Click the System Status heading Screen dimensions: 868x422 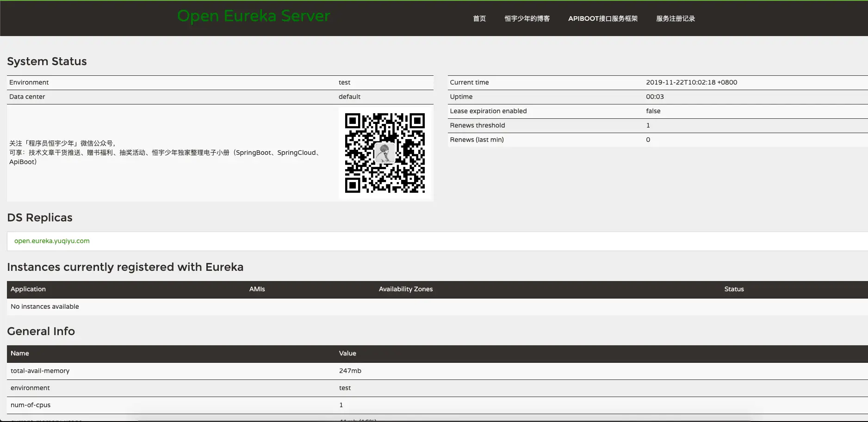[x=47, y=61]
